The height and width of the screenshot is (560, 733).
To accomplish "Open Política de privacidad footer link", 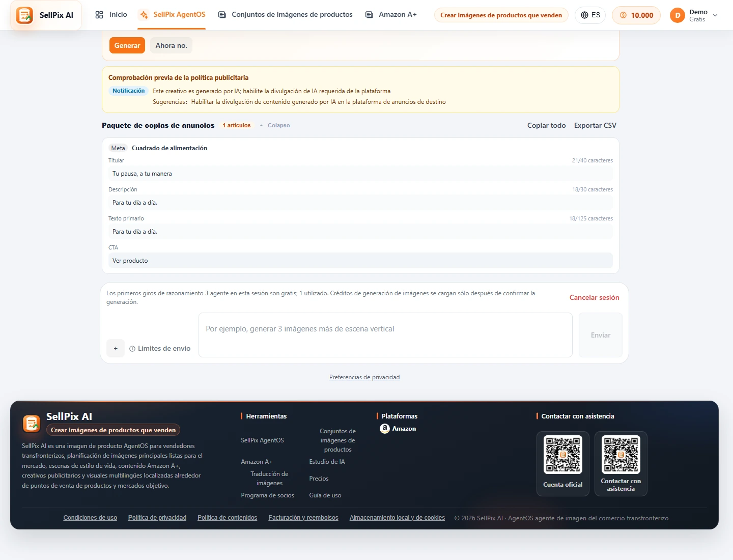I will (157, 518).
